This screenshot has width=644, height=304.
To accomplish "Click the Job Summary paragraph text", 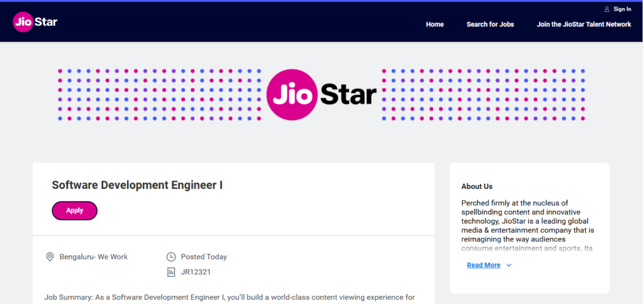I will pos(230,297).
